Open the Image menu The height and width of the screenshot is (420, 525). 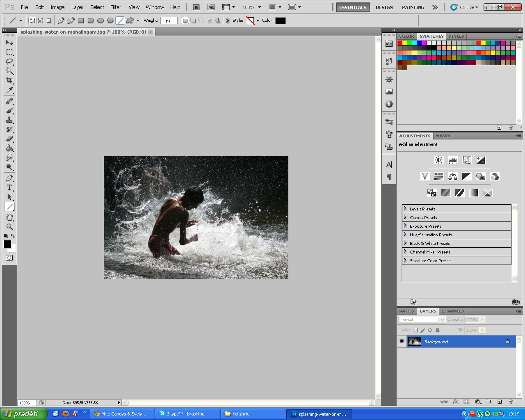tap(57, 7)
